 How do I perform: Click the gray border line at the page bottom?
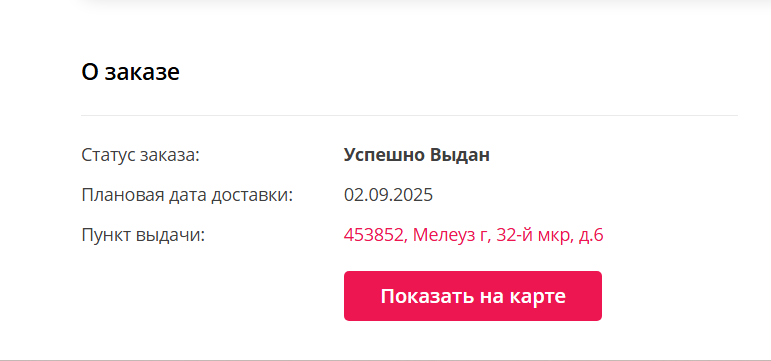pyautogui.click(x=386, y=360)
